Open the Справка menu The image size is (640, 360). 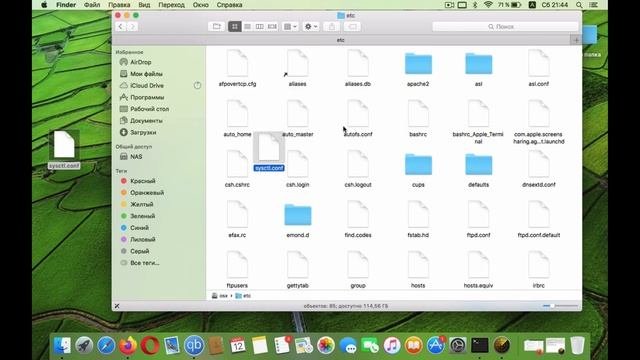tap(229, 5)
